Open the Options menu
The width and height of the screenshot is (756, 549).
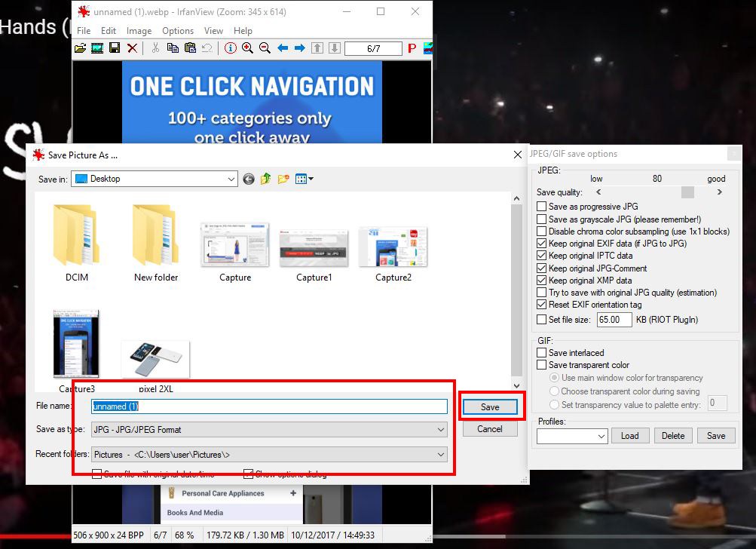click(178, 31)
